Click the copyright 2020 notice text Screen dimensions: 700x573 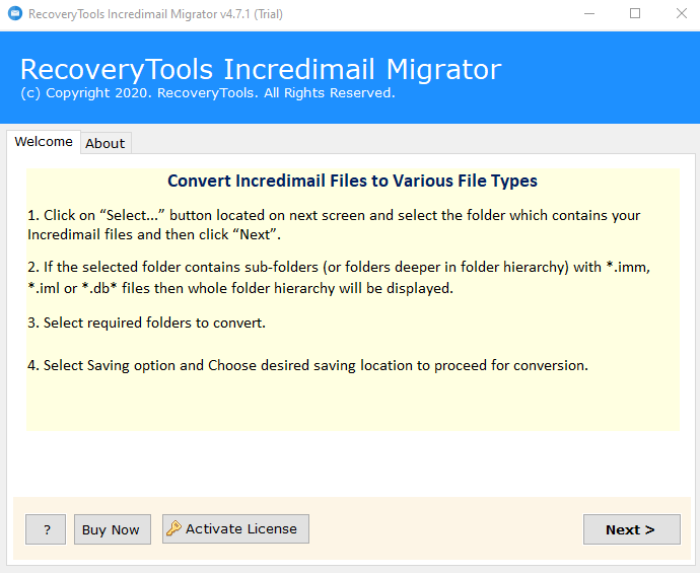[207, 93]
